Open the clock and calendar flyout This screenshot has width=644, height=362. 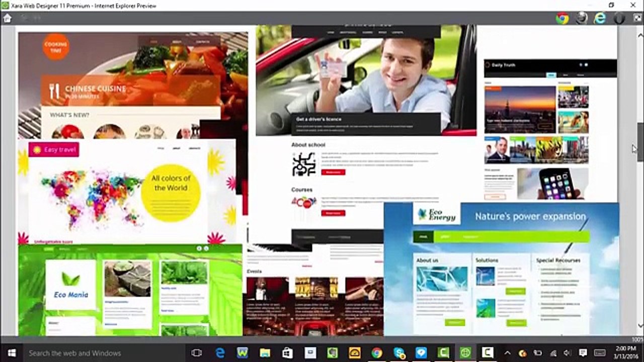coord(626,353)
